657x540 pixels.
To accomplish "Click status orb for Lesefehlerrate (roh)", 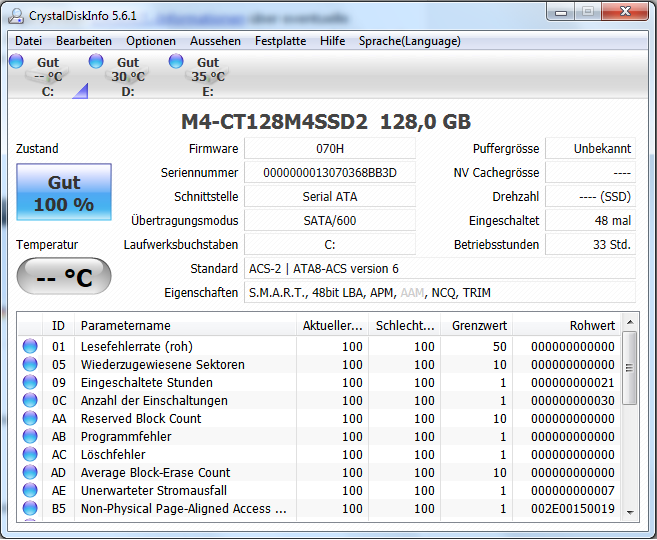I will 30,346.
